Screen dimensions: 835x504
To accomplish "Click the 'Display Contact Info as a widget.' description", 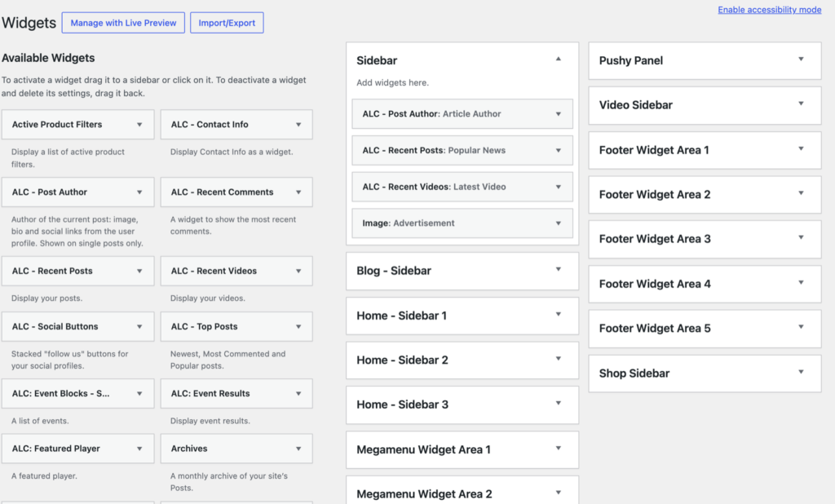I will pos(232,152).
